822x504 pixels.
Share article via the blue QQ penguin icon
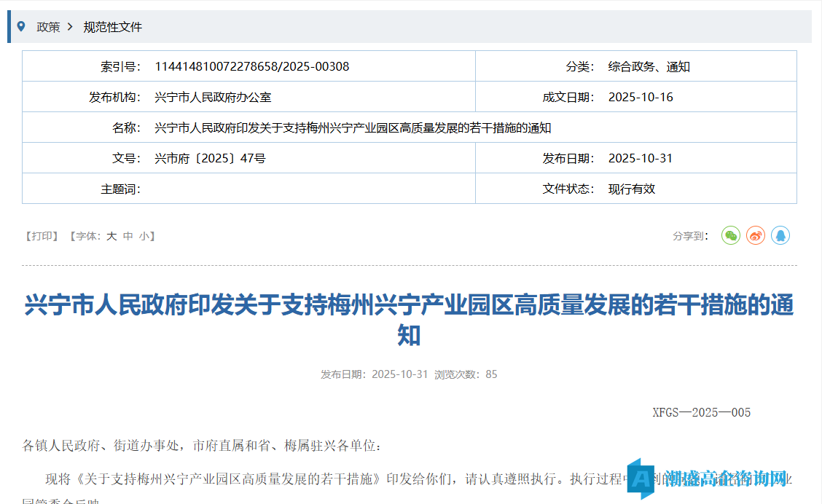point(780,235)
